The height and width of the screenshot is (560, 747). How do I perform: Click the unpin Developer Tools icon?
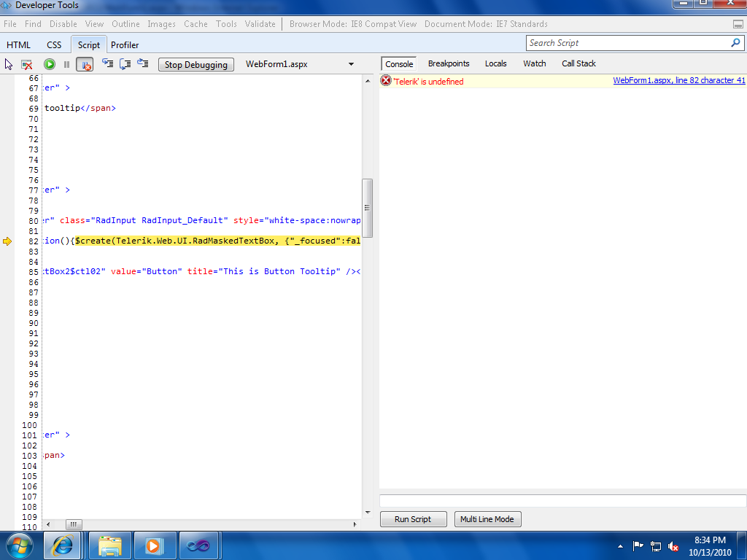tap(738, 24)
